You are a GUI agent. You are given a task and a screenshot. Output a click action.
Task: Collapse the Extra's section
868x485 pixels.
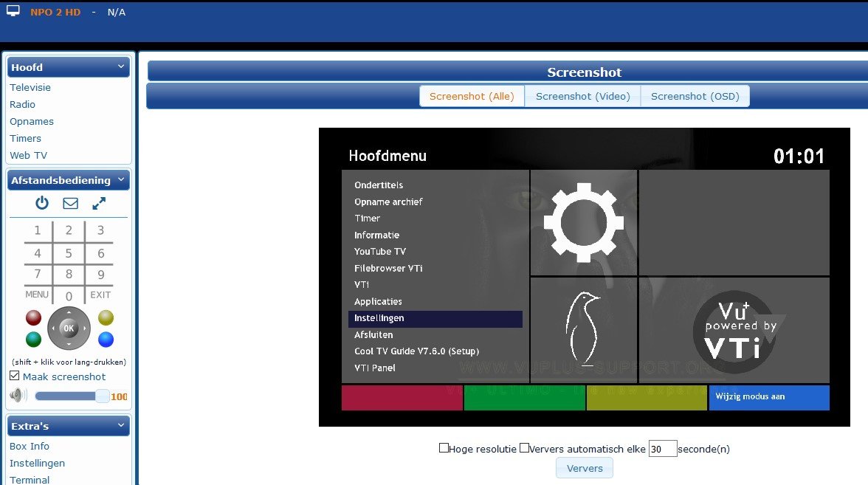point(121,426)
